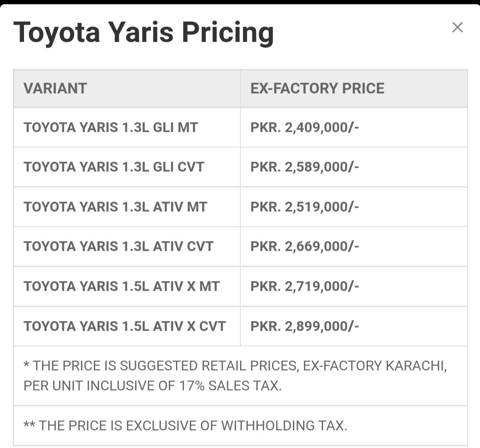Select the Toyota Yaris 1.5L ATIV X CVT variant
Screen dimensions: 480x448
(124, 326)
